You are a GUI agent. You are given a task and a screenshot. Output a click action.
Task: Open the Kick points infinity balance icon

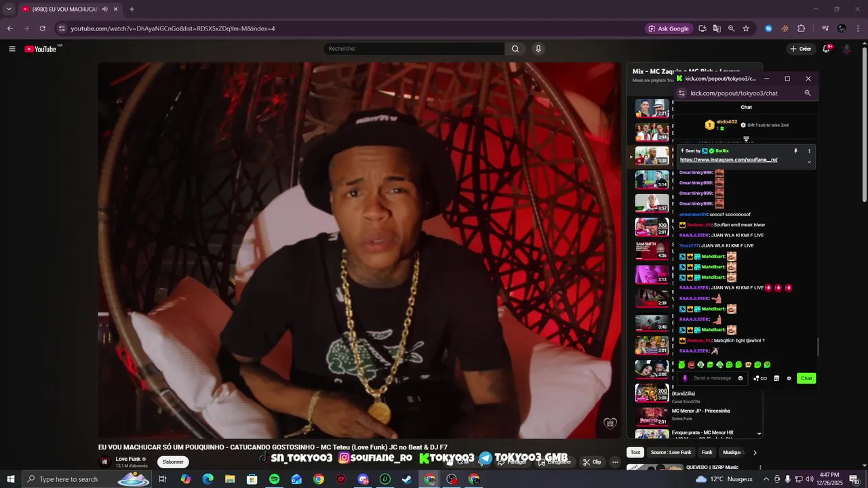tap(760, 378)
